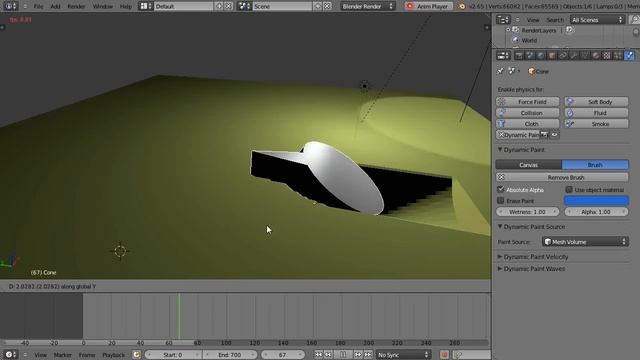The width and height of the screenshot is (640, 360).
Task: Open the Outliner editor type selector
Action: pyautogui.click(x=503, y=20)
